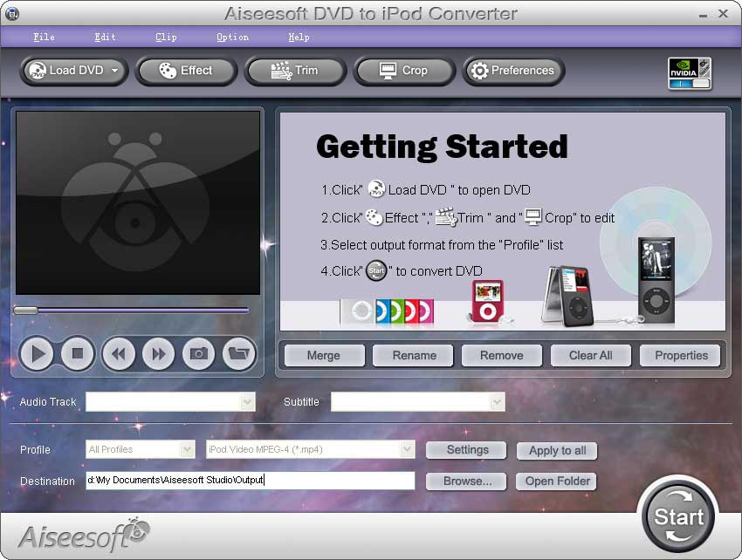Image resolution: width=742 pixels, height=560 pixels.
Task: Open the Crop tool
Action: tap(403, 71)
